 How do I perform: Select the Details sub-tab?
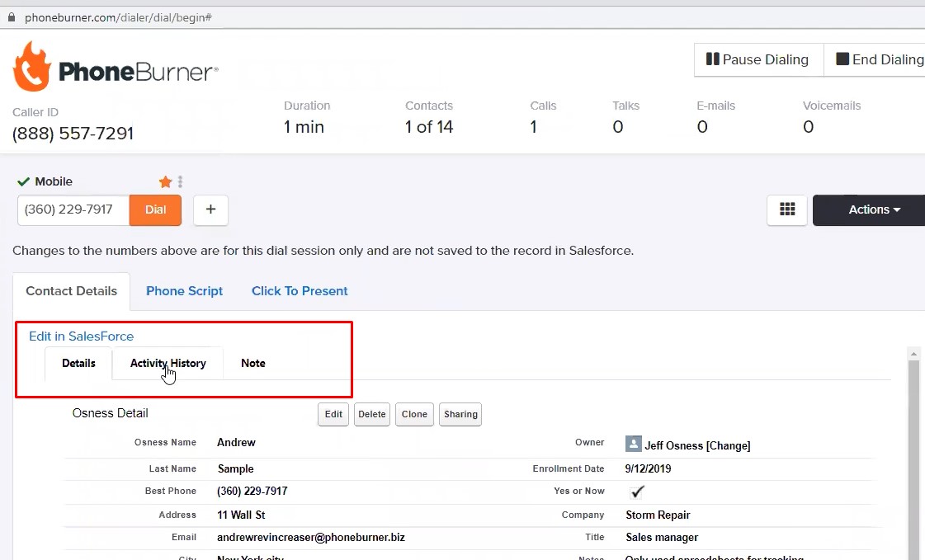[78, 363]
